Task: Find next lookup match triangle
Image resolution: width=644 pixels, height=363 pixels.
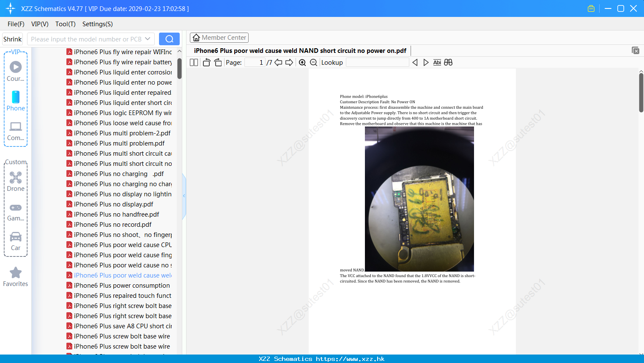Action: (x=426, y=63)
